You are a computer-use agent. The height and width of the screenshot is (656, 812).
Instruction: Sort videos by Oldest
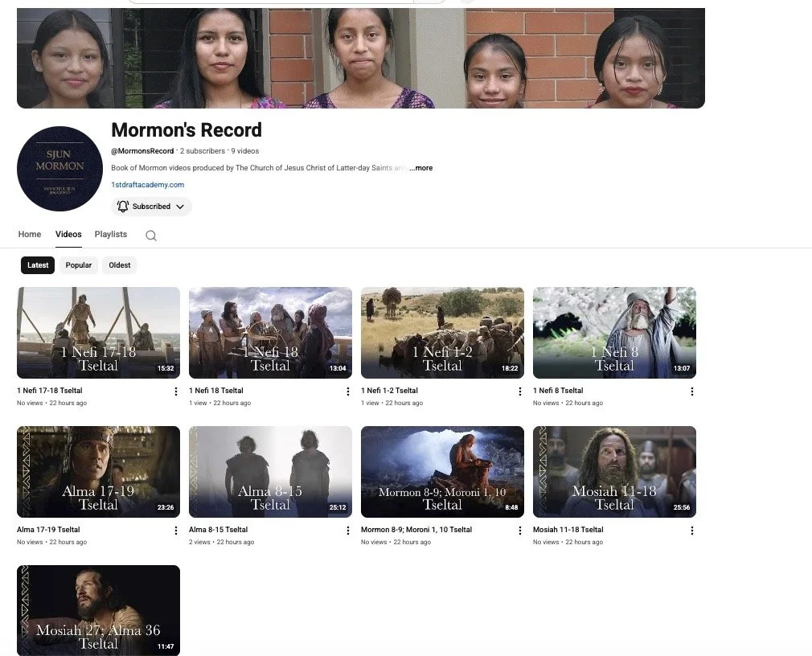pyautogui.click(x=120, y=265)
